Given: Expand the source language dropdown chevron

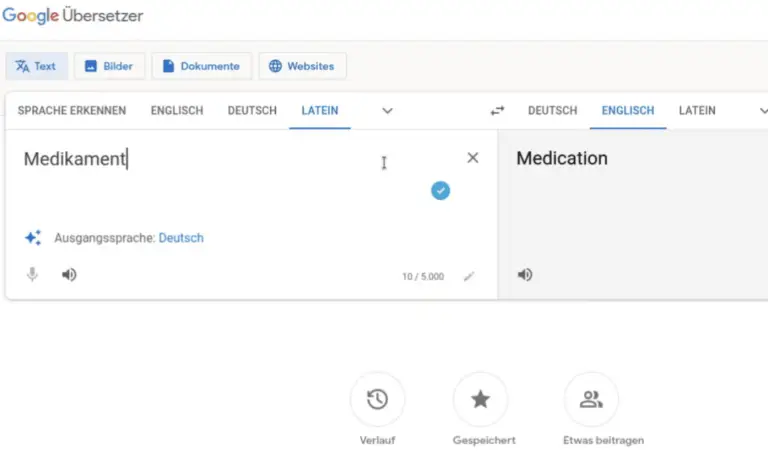Looking at the screenshot, I should (387, 111).
